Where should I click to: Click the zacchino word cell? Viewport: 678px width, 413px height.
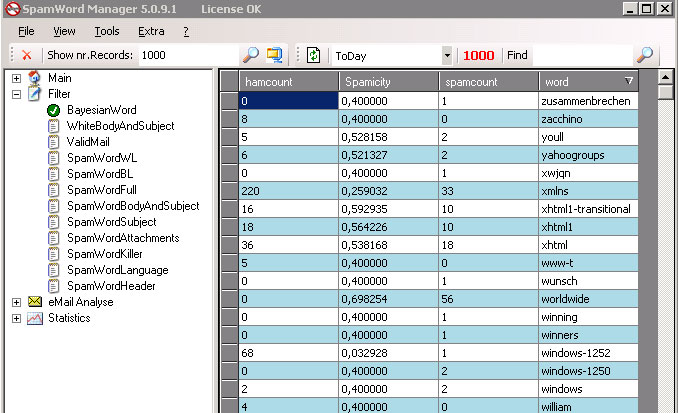click(588, 119)
